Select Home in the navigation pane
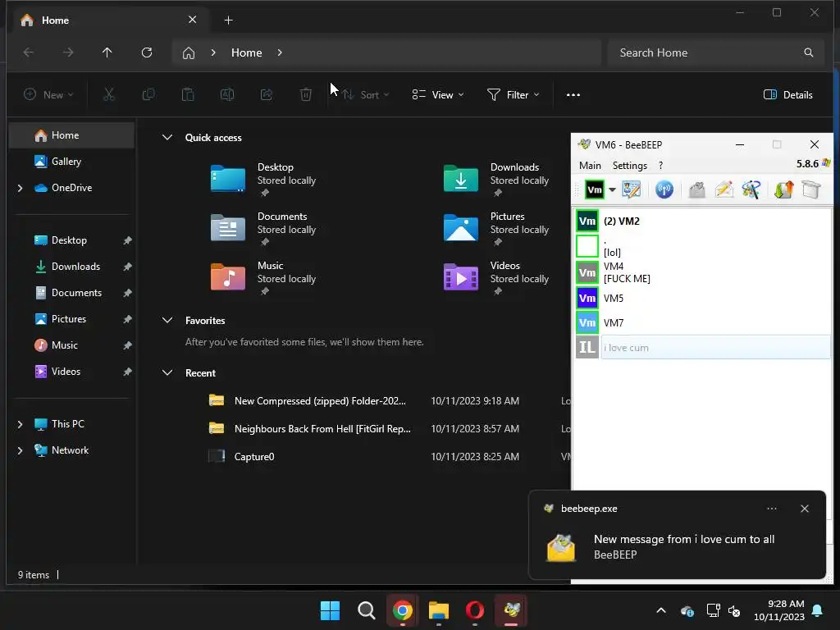This screenshot has height=630, width=840. click(71, 135)
